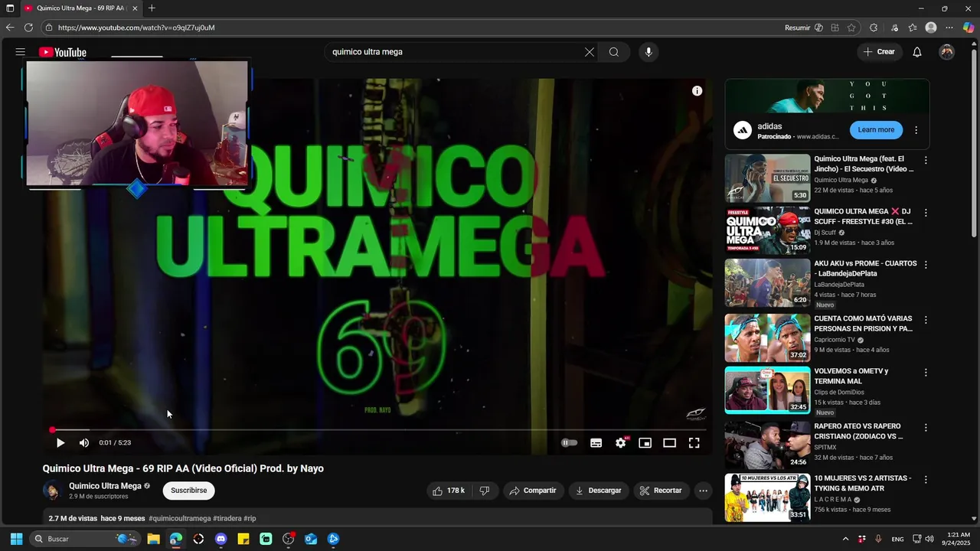The height and width of the screenshot is (551, 980).
Task: Select the Quimico Ultra Mega browser tab
Action: 80,8
